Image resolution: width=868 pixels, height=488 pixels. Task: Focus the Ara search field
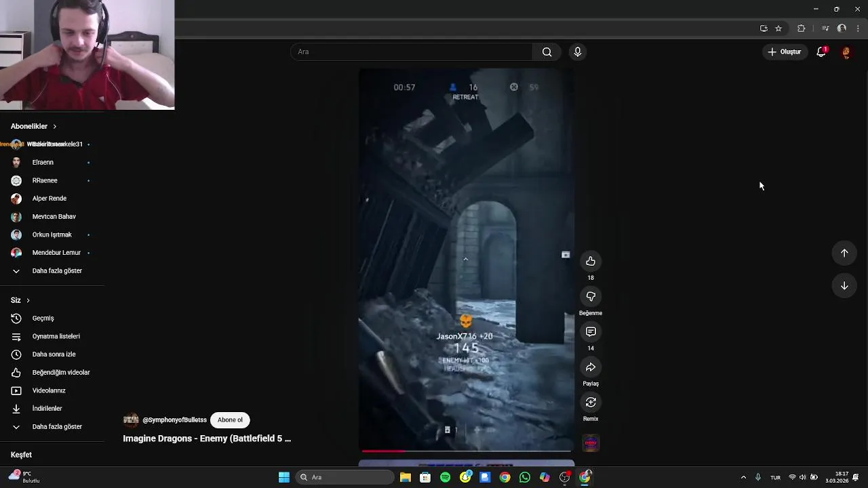coord(412,52)
